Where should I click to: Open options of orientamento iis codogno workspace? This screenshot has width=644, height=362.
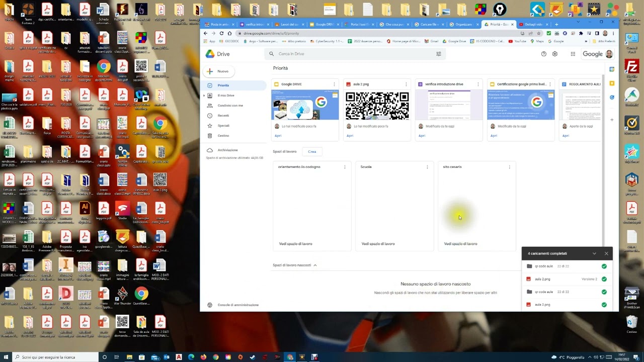click(x=345, y=167)
